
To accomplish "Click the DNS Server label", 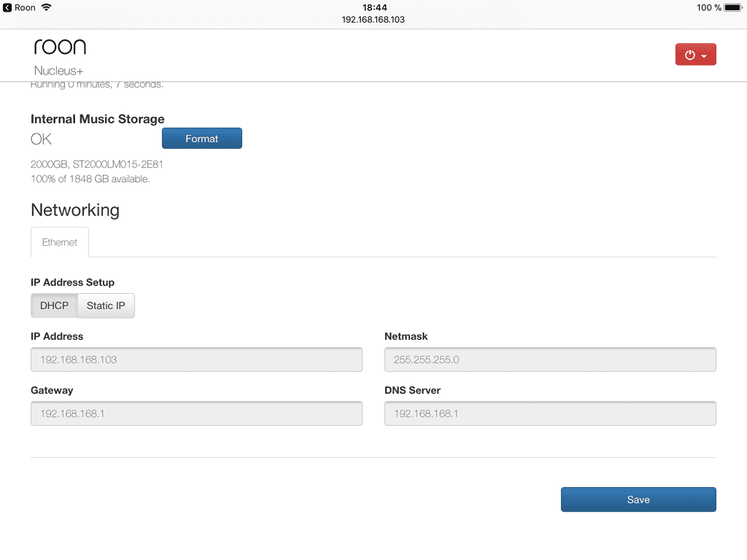I will point(413,390).
